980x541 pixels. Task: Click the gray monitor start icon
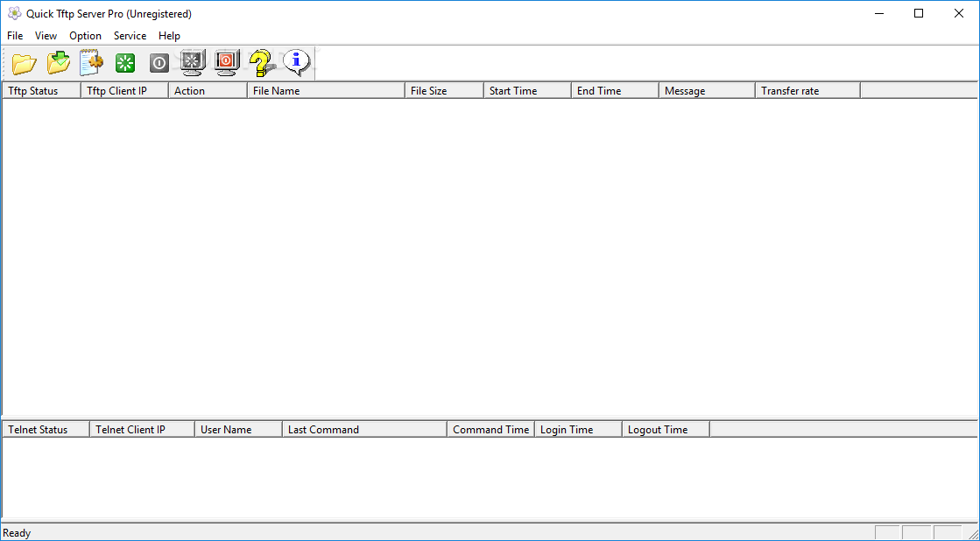[193, 63]
